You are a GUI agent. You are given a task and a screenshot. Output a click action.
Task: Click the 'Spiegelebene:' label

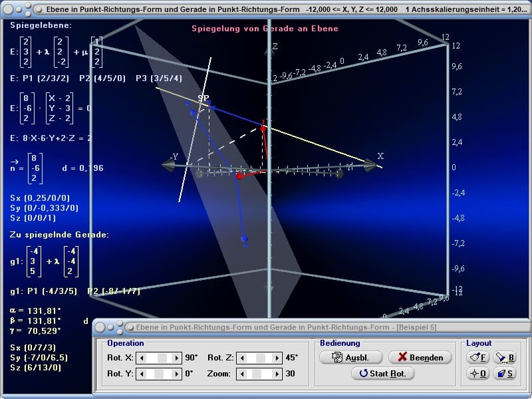41,25
